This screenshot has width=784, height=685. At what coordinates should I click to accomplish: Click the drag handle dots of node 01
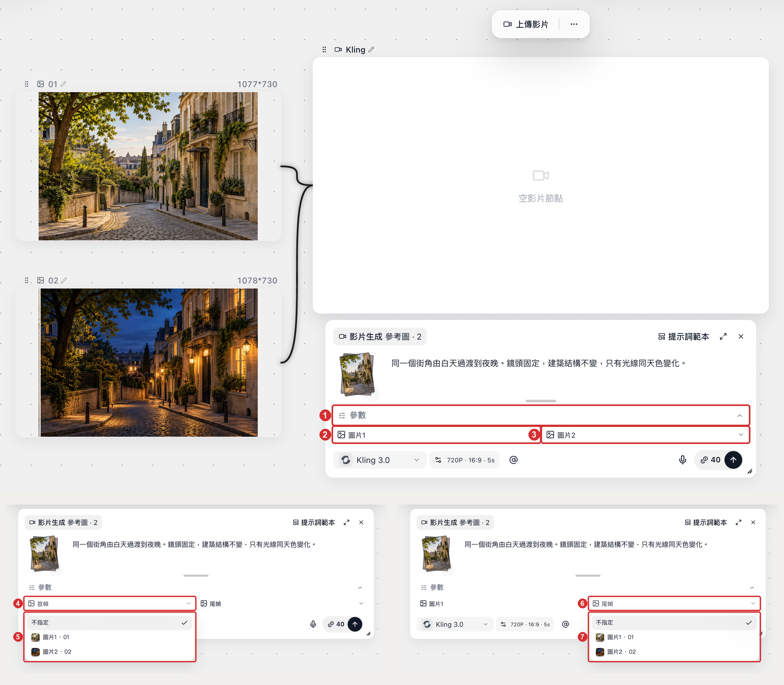tap(27, 84)
